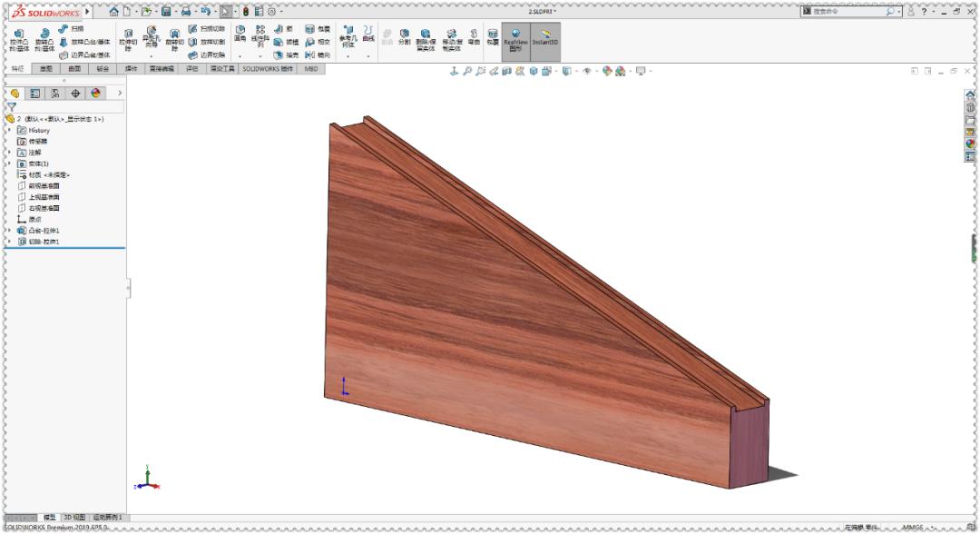Expand 凸台-拉伸1 in the feature tree

(7, 230)
